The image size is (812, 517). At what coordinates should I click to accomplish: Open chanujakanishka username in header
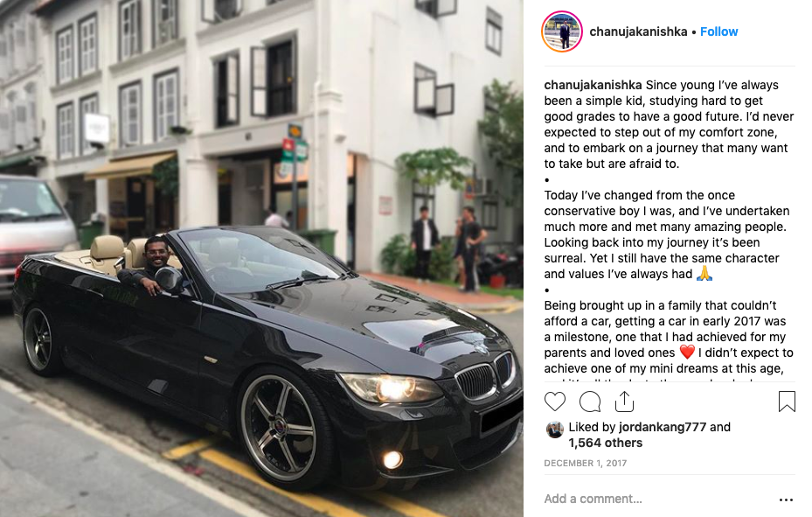[x=638, y=31]
